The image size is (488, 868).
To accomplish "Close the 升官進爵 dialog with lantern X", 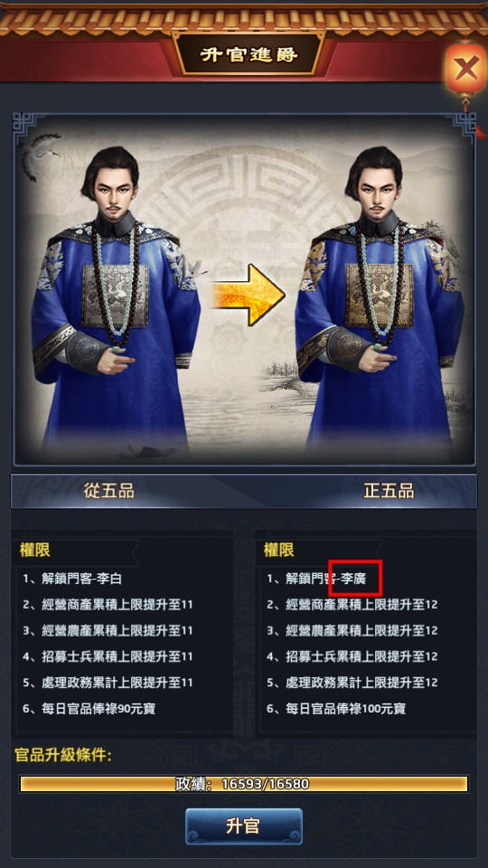I will [466, 70].
